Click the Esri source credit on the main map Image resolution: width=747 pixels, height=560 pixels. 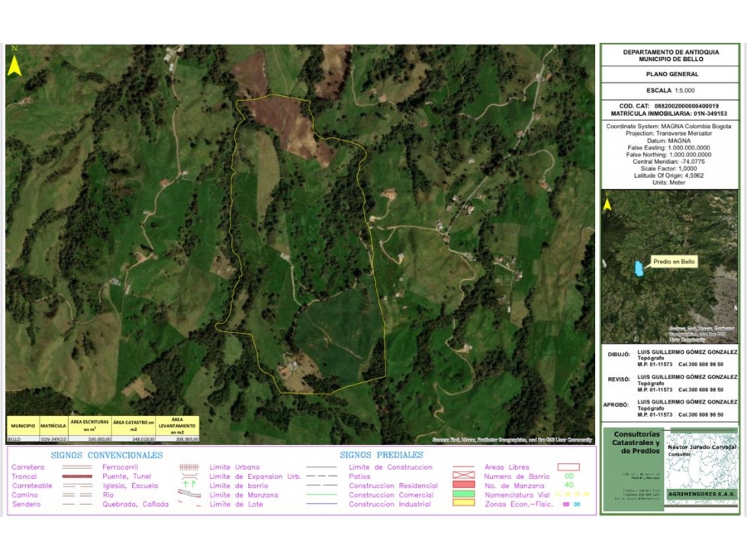click(512, 440)
